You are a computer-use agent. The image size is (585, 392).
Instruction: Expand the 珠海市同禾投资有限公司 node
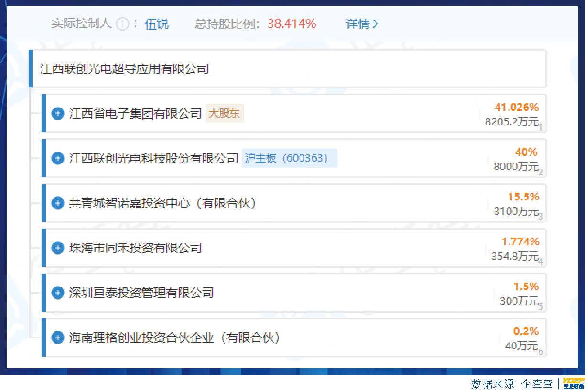click(x=58, y=248)
